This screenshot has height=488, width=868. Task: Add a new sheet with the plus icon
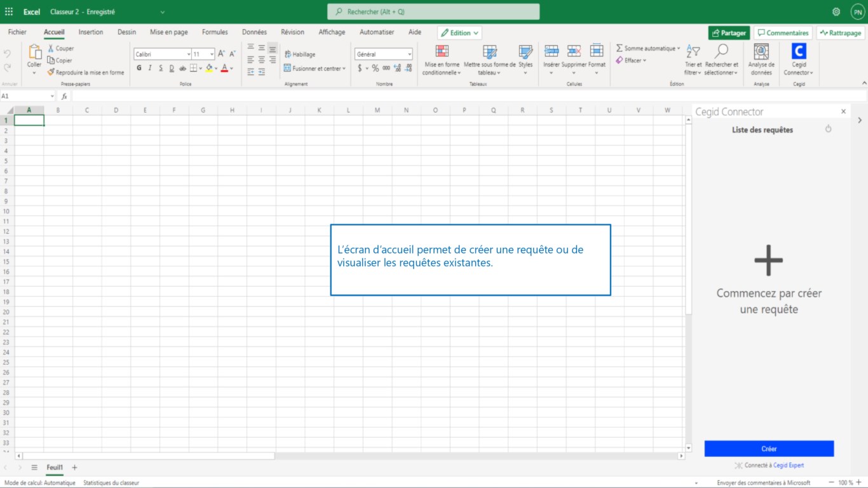point(74,467)
